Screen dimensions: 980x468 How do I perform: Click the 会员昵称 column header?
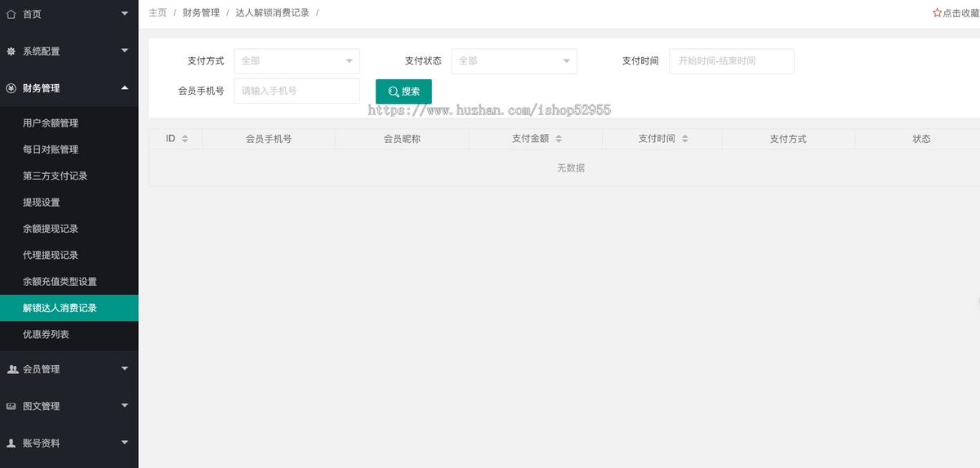[x=402, y=139]
